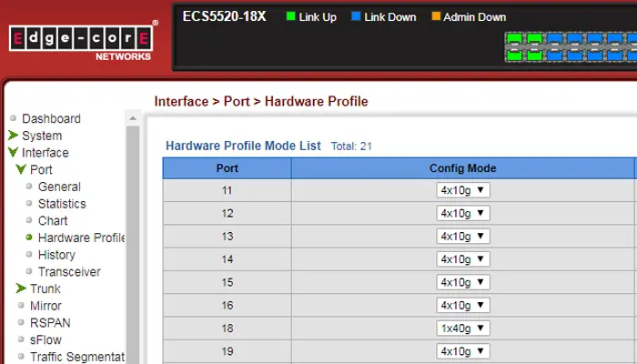Click the fifth port (blue) in the top row
The image size is (637, 364).
[x=595, y=38]
